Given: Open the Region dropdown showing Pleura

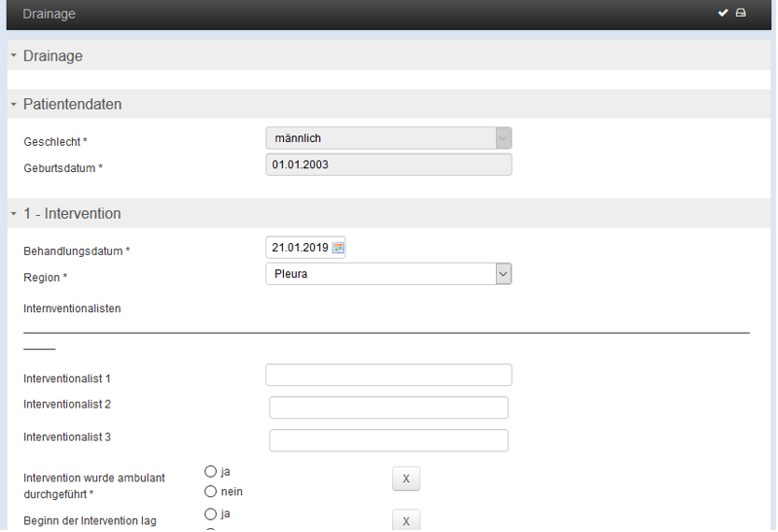Looking at the screenshot, I should 388,274.
